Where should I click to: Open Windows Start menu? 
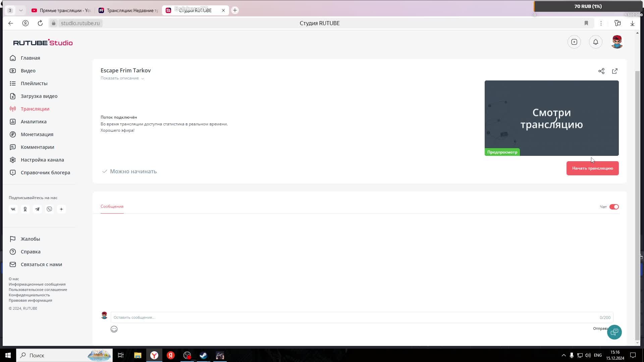[x=8, y=355]
